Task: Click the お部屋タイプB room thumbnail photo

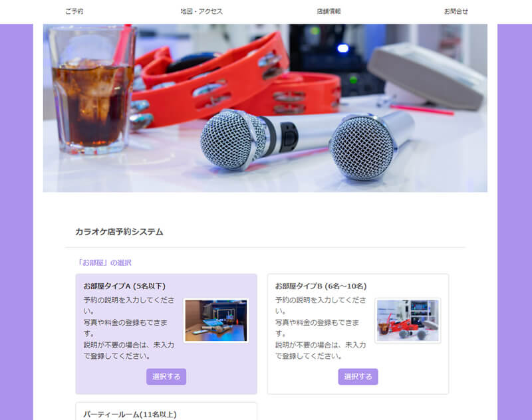Action: coord(408,320)
